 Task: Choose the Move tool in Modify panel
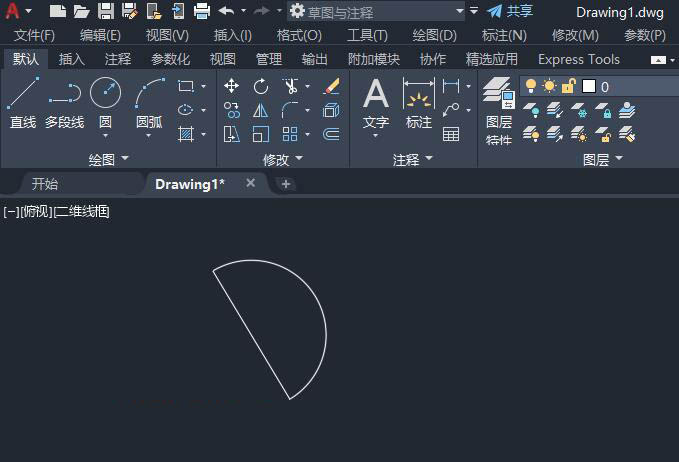[232, 86]
